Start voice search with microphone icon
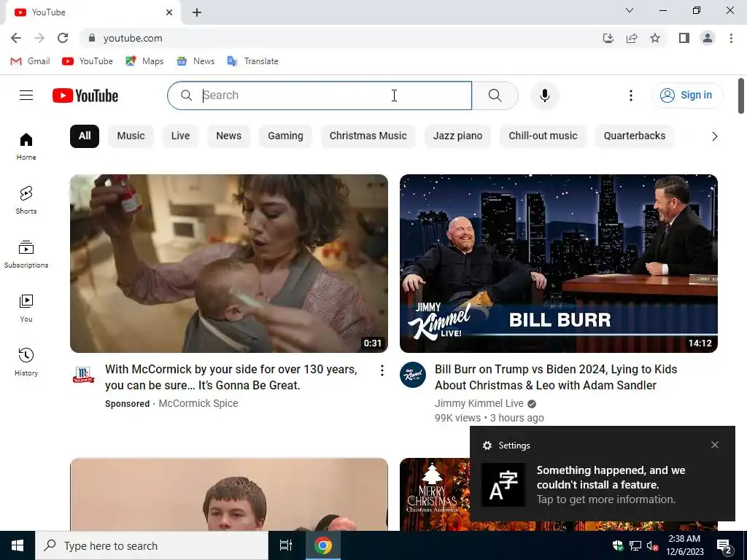The image size is (747, 560). 544,96
